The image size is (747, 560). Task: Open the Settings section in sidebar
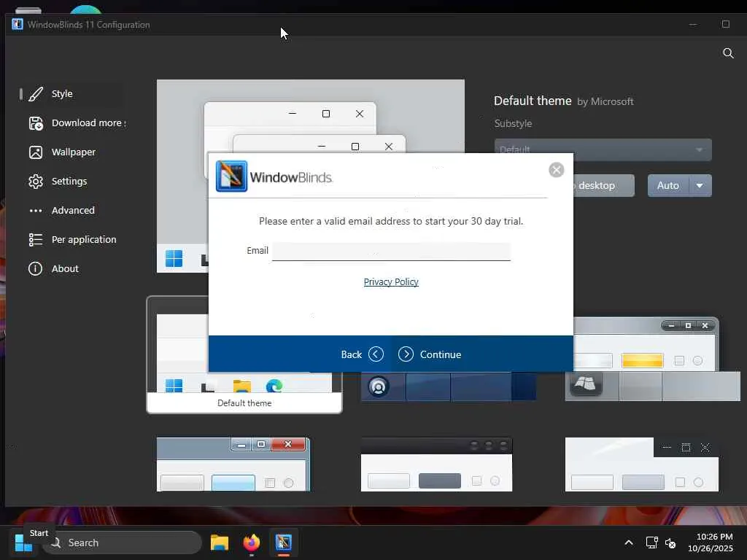coord(71,181)
